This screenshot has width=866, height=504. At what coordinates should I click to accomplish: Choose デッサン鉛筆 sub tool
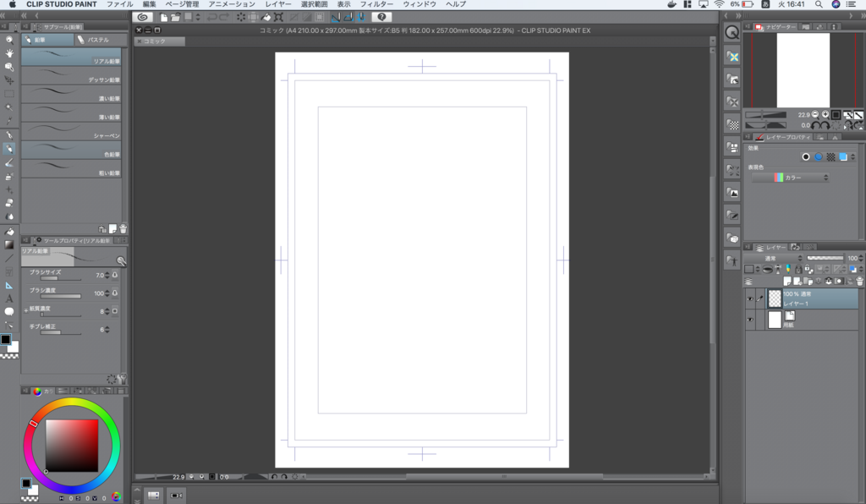71,76
